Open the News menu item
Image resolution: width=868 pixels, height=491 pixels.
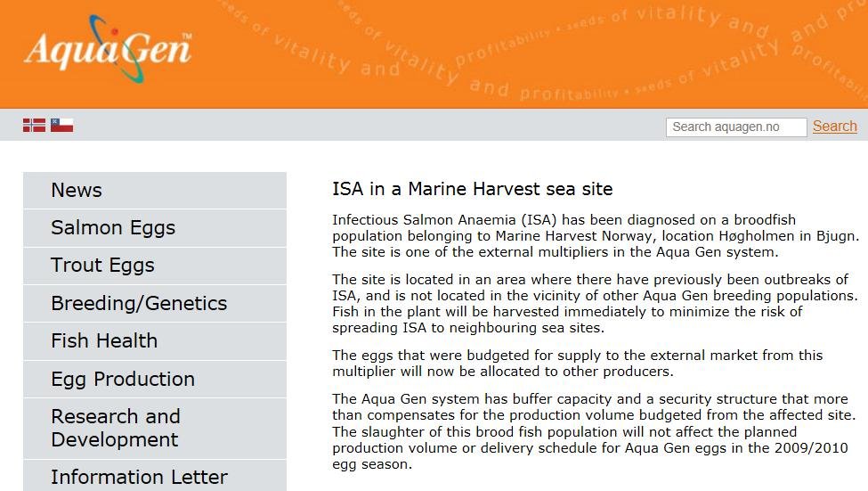point(77,191)
